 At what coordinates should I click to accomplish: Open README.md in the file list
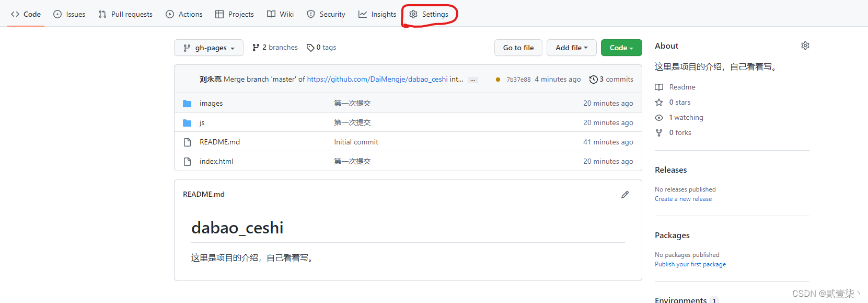click(x=219, y=142)
